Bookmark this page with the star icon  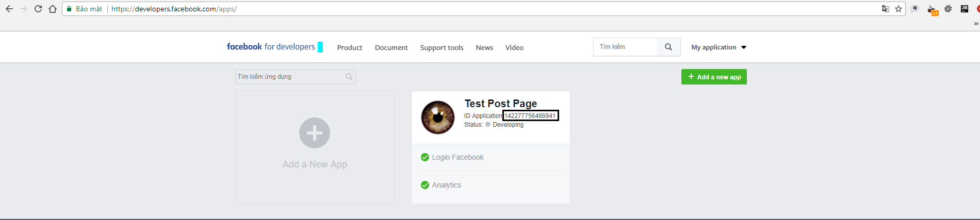pyautogui.click(x=899, y=9)
